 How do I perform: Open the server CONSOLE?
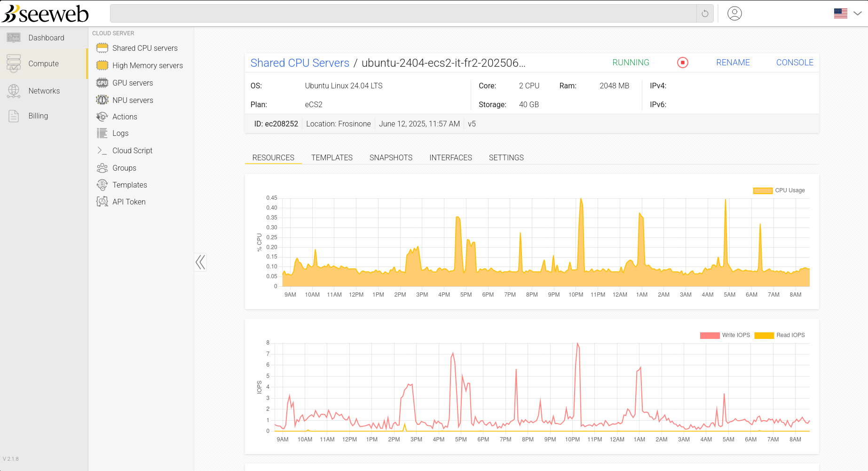click(795, 63)
